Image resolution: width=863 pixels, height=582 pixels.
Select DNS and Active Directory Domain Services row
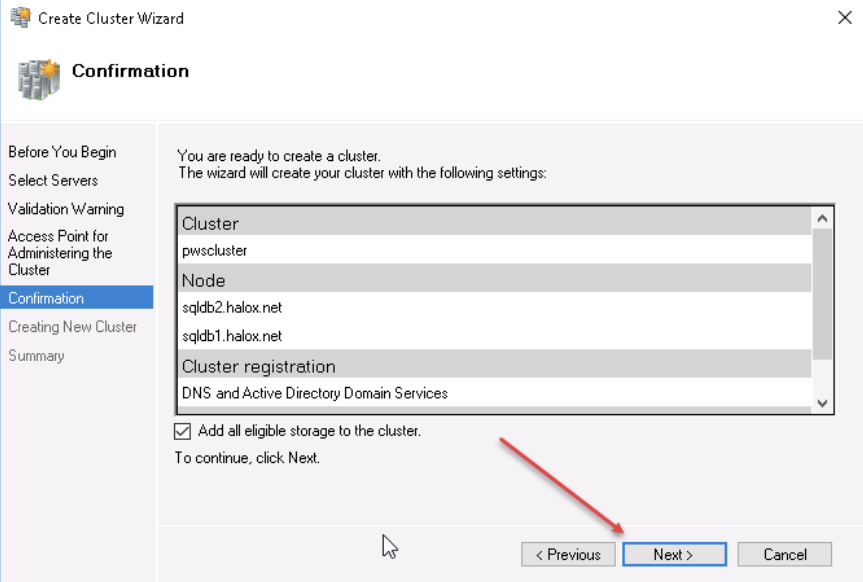tap(495, 393)
